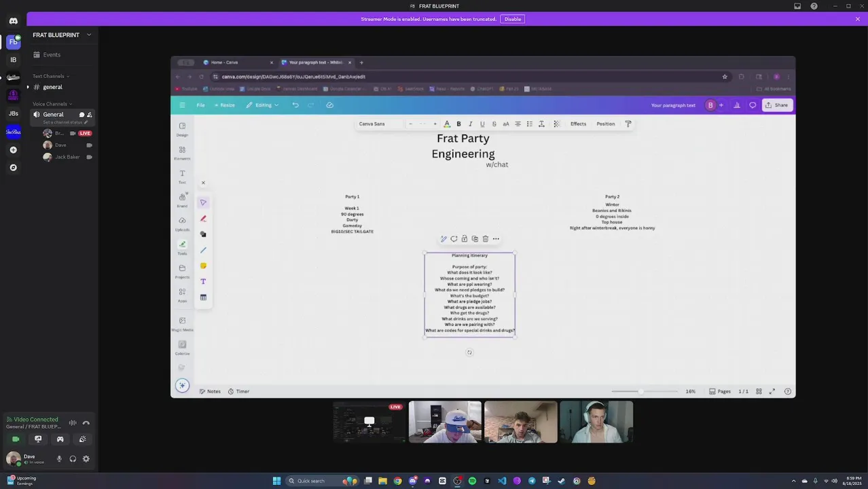Select the table tool in tools flyout

203,297
